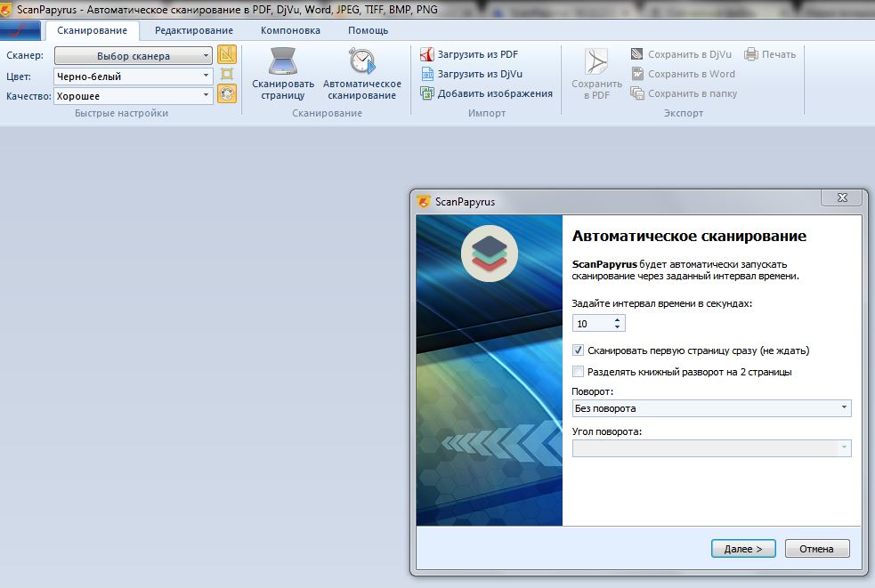Click Load from DjVu icon
The image size is (875, 588).
tap(427, 74)
